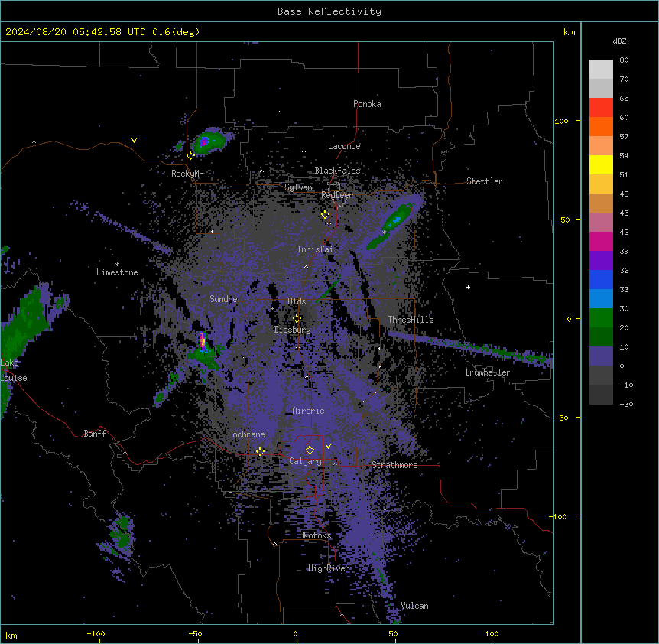Click the Cochrane city label

[x=246, y=434]
